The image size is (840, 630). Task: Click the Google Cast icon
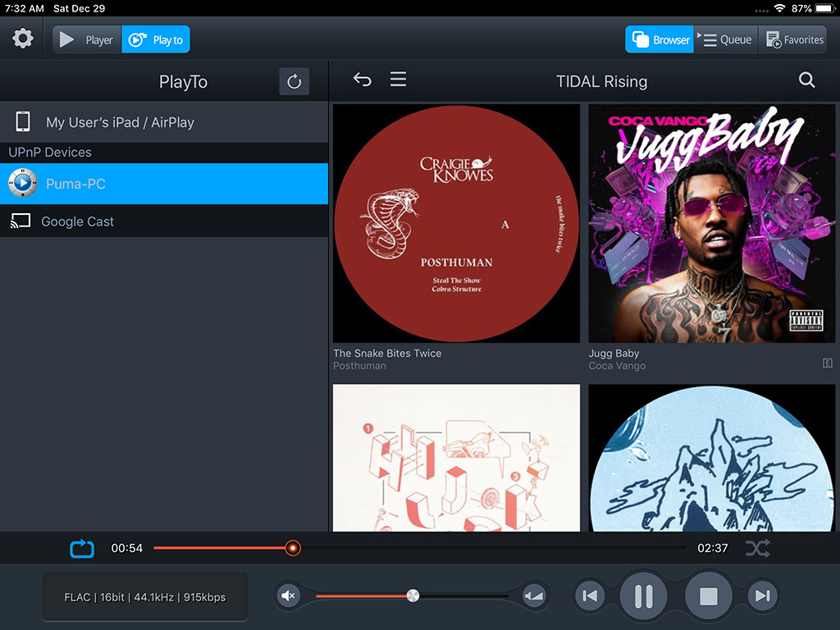click(21, 221)
